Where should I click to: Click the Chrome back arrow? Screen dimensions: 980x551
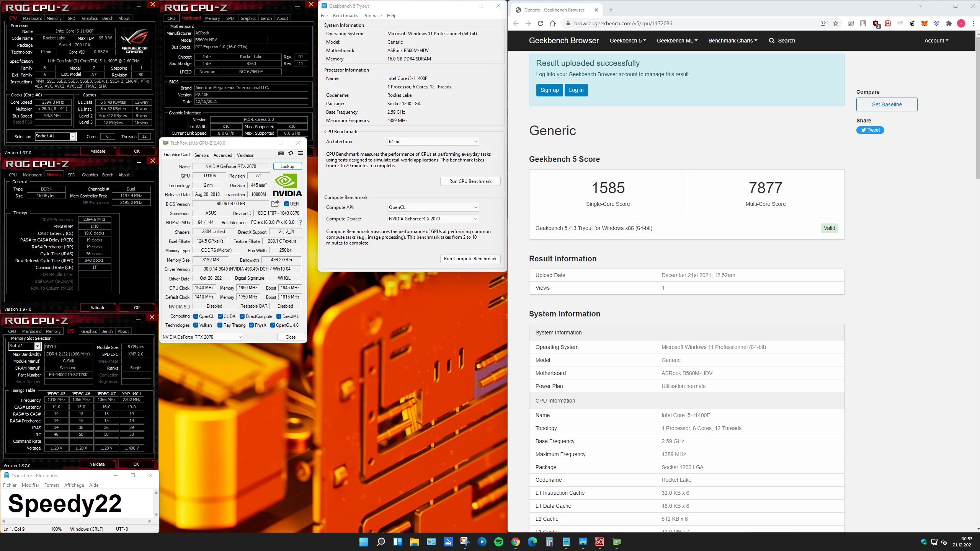tap(516, 23)
